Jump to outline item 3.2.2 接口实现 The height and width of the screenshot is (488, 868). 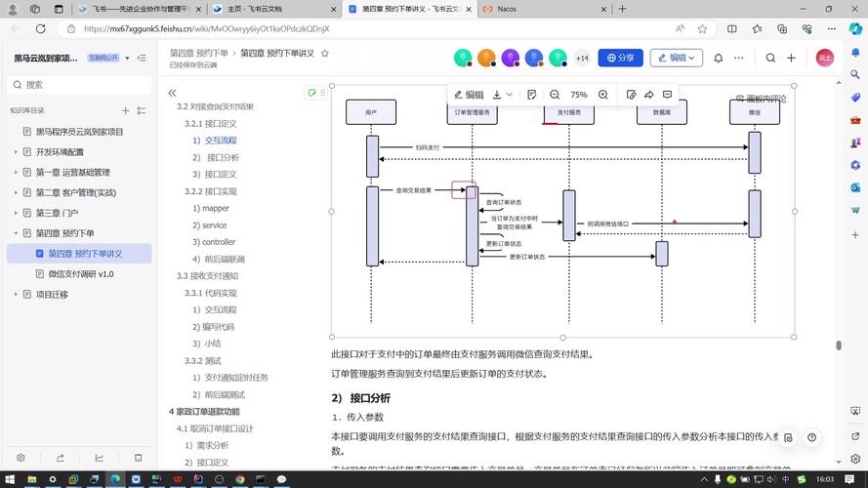210,191
